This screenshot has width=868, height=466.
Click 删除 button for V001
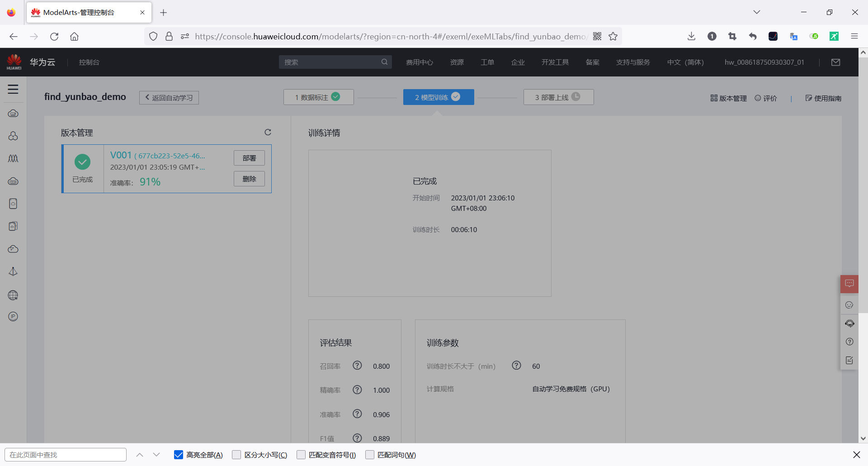click(249, 179)
